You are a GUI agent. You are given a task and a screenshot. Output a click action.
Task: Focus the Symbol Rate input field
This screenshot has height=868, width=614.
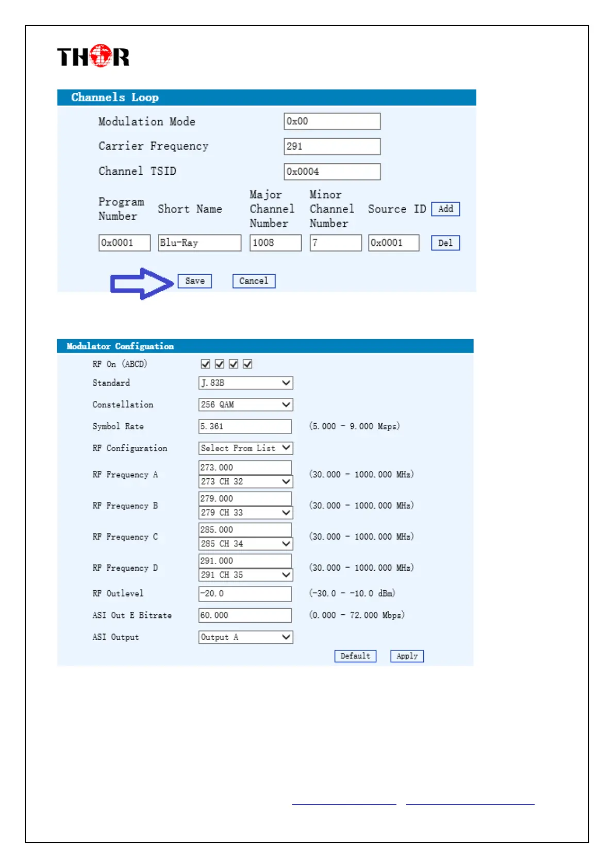click(x=245, y=426)
